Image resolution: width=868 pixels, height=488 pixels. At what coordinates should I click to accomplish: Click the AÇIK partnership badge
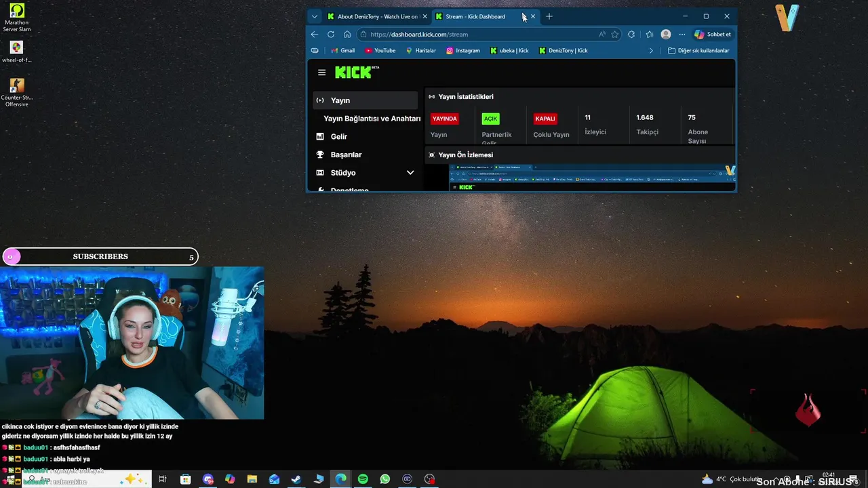tap(490, 119)
